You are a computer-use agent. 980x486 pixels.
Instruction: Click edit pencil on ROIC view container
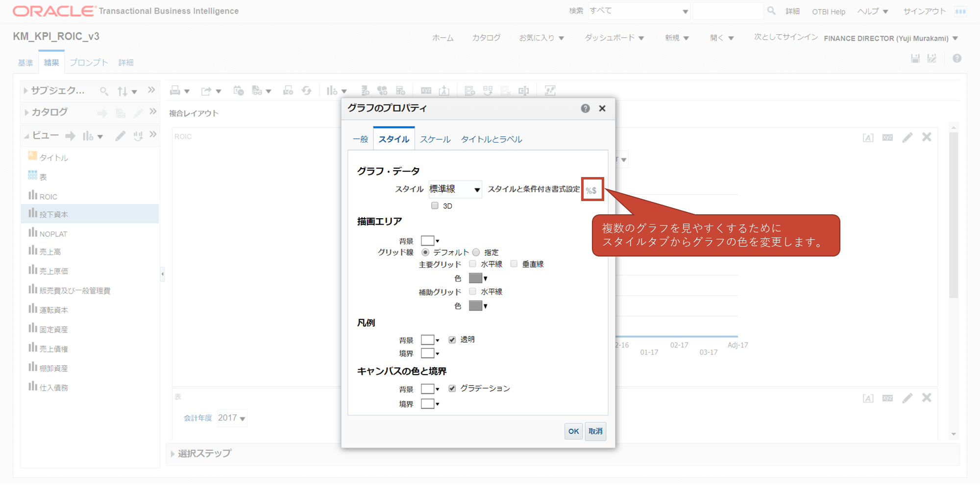pos(907,137)
